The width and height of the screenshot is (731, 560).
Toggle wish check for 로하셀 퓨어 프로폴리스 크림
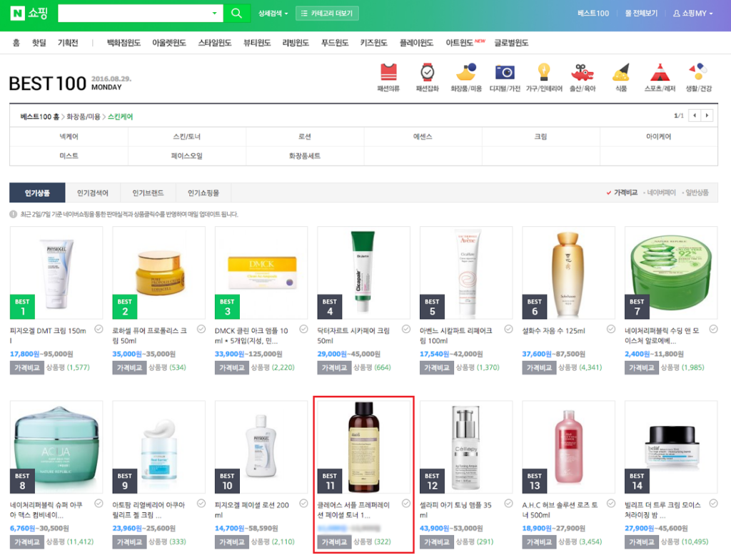coord(201,330)
